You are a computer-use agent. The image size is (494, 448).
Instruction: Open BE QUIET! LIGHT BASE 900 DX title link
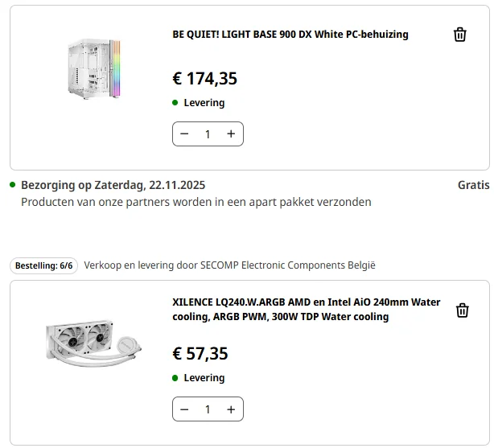coord(290,35)
